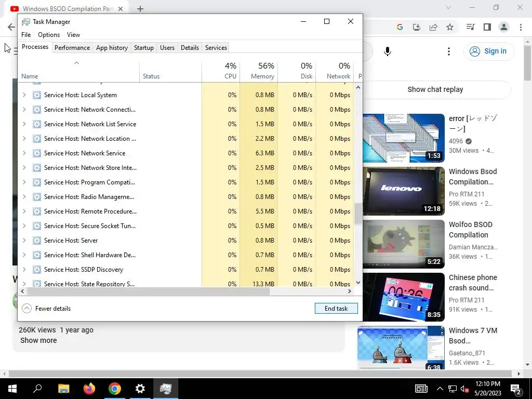Open Chrome profile avatar icon
This screenshot has width=532, height=399.
[x=504, y=27]
